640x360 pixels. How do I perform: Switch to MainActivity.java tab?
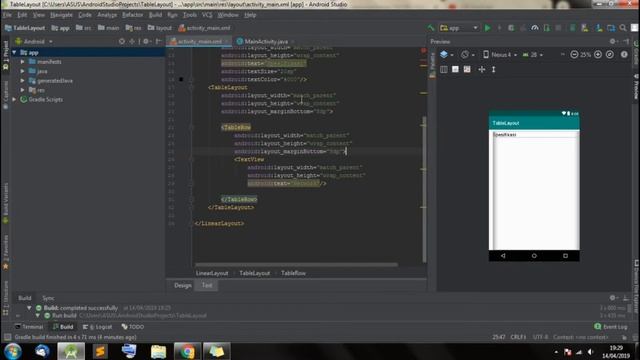coord(266,41)
